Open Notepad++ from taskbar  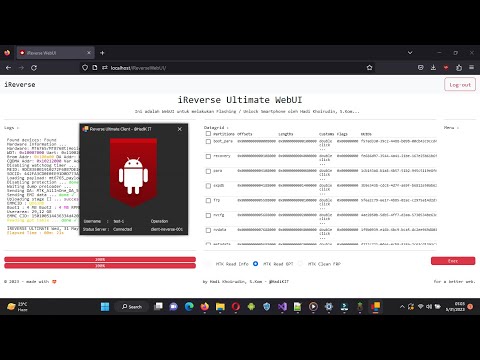coord(297,306)
